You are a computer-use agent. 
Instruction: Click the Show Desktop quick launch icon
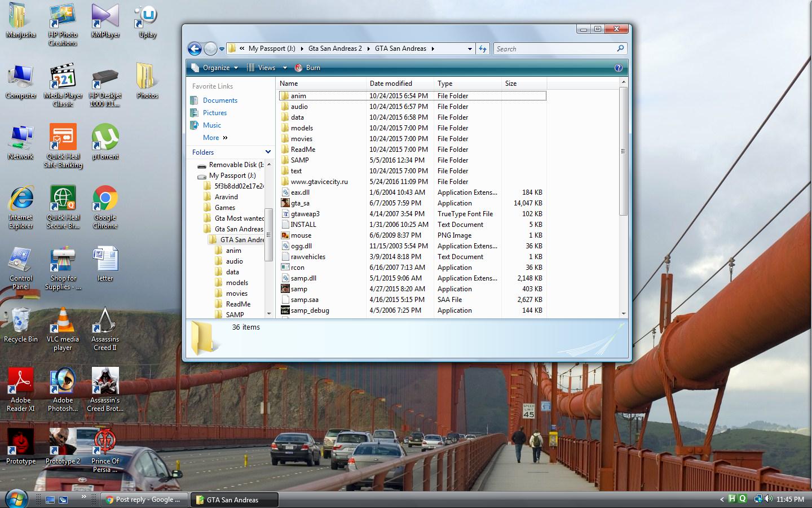point(50,500)
